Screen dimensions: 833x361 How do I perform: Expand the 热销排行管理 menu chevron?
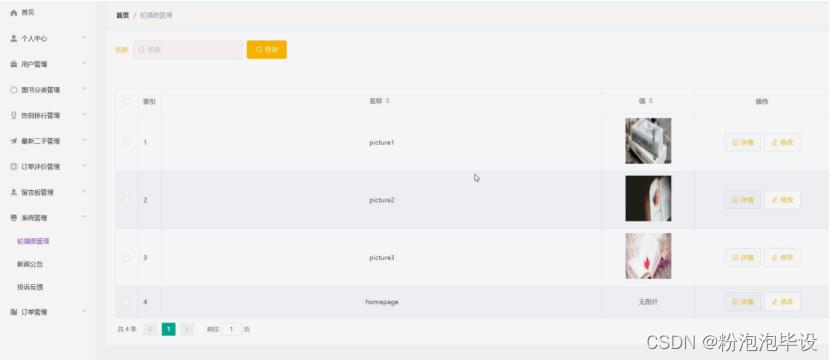pyautogui.click(x=84, y=115)
